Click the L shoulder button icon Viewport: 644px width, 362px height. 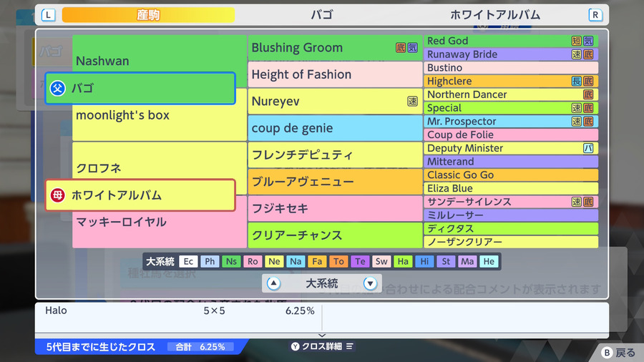tap(49, 15)
